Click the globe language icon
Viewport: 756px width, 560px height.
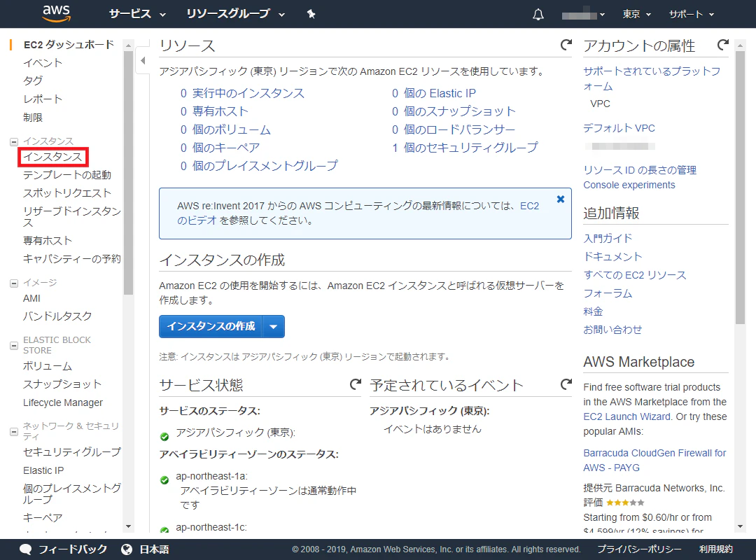point(127,549)
